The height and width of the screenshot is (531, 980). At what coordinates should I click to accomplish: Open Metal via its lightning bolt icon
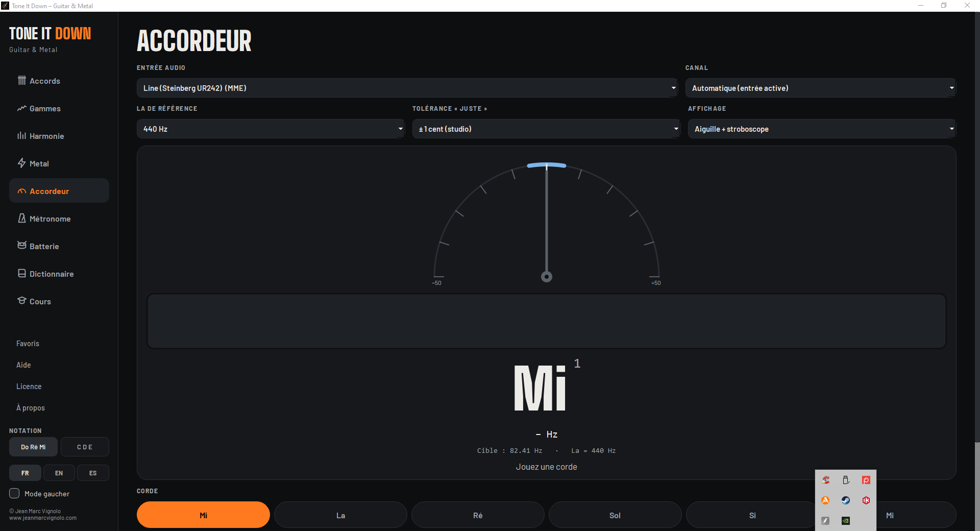coord(21,163)
